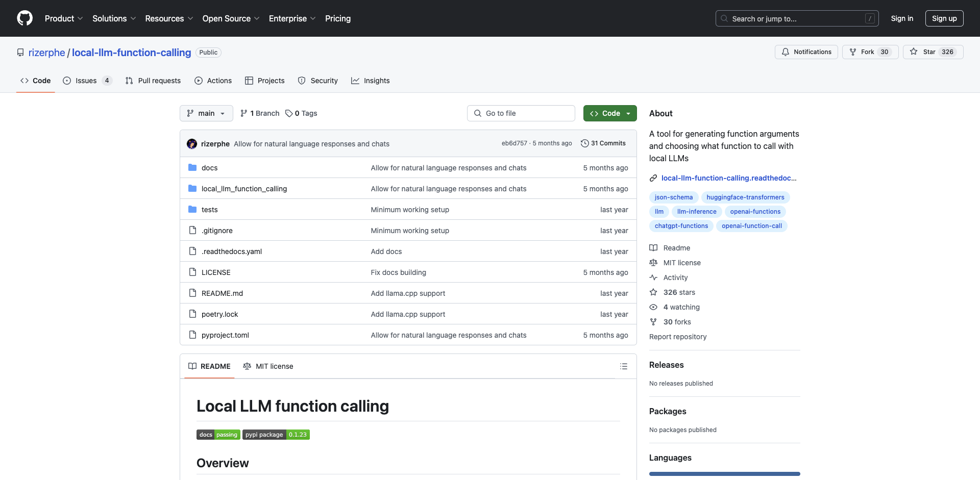Image resolution: width=980 pixels, height=480 pixels.
Task: Click the GitHub logo icon
Action: click(24, 18)
